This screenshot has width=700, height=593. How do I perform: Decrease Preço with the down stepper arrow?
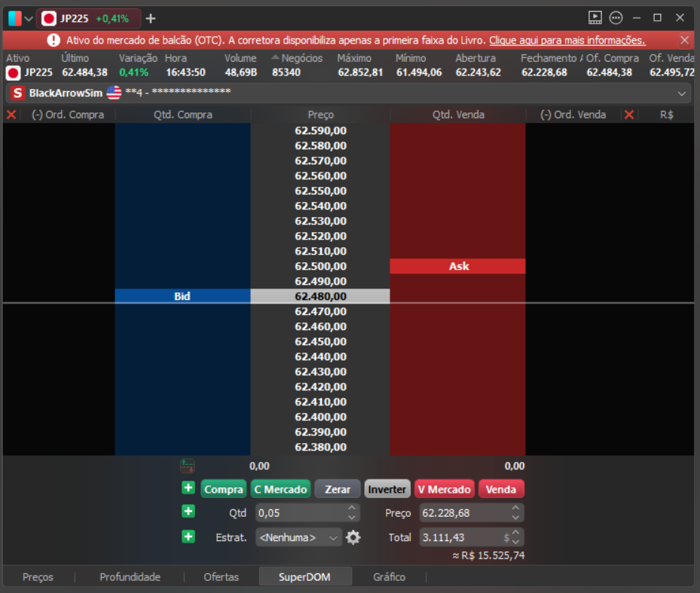515,518
